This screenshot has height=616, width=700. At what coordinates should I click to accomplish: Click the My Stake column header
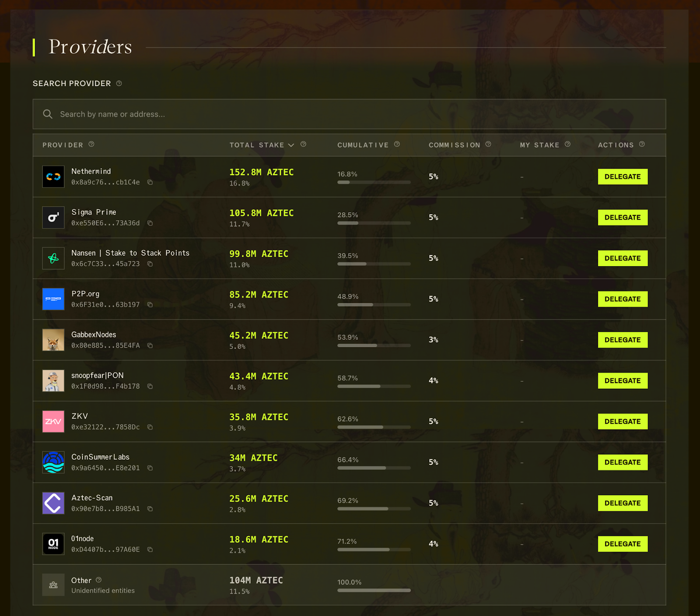coord(539,145)
